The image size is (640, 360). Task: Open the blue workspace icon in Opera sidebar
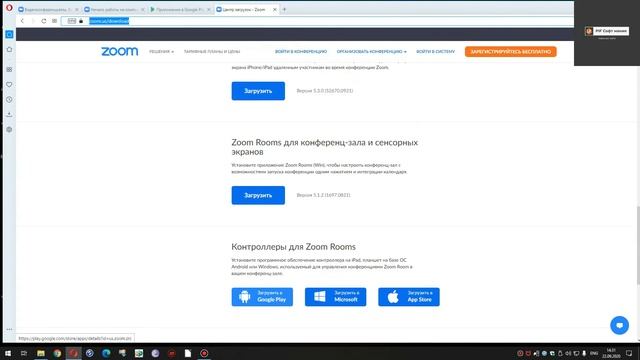(9, 34)
